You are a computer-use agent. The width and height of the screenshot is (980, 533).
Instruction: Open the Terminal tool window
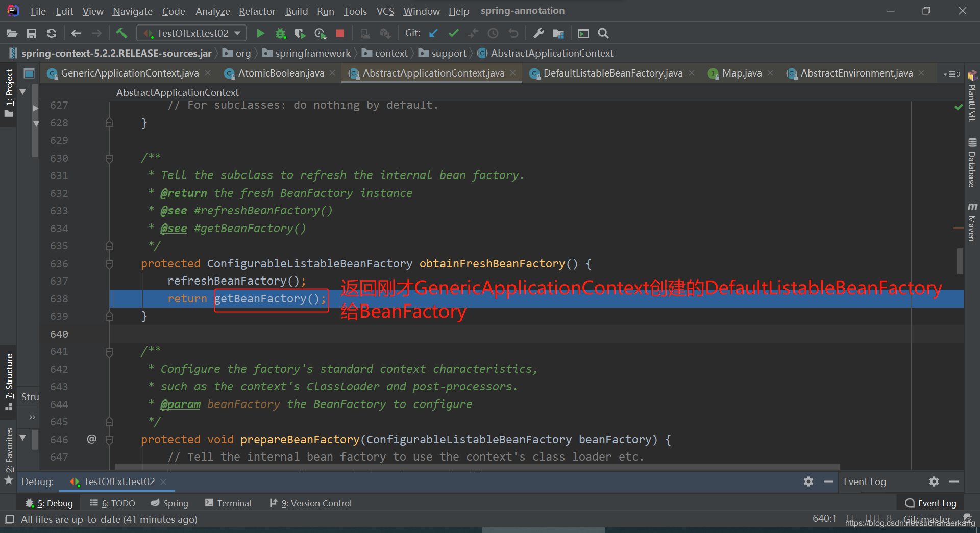point(228,503)
